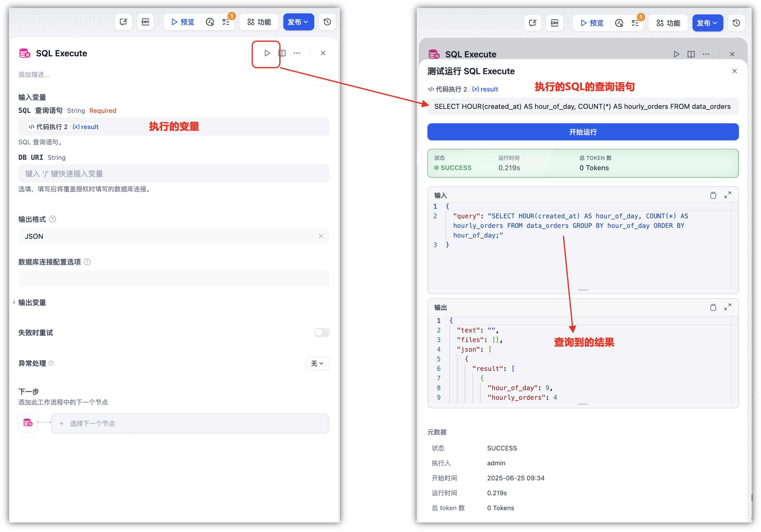Expand the 输出变量 section
The image size is (761, 532).
(32, 302)
